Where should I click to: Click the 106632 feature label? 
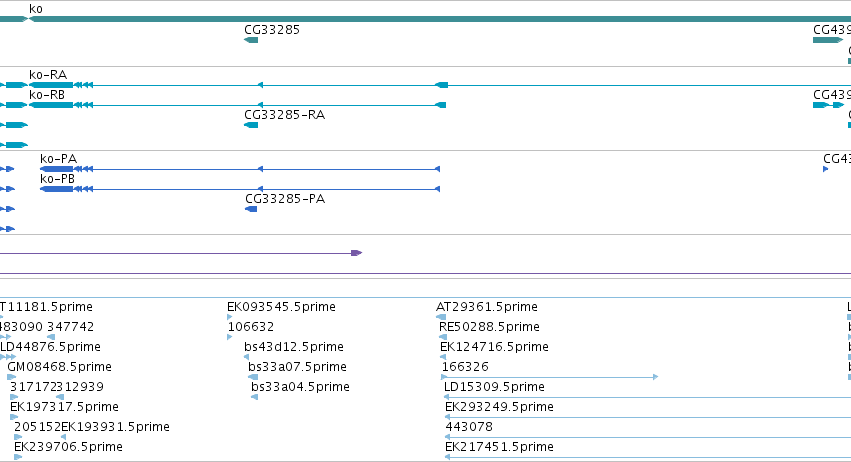click(251, 327)
